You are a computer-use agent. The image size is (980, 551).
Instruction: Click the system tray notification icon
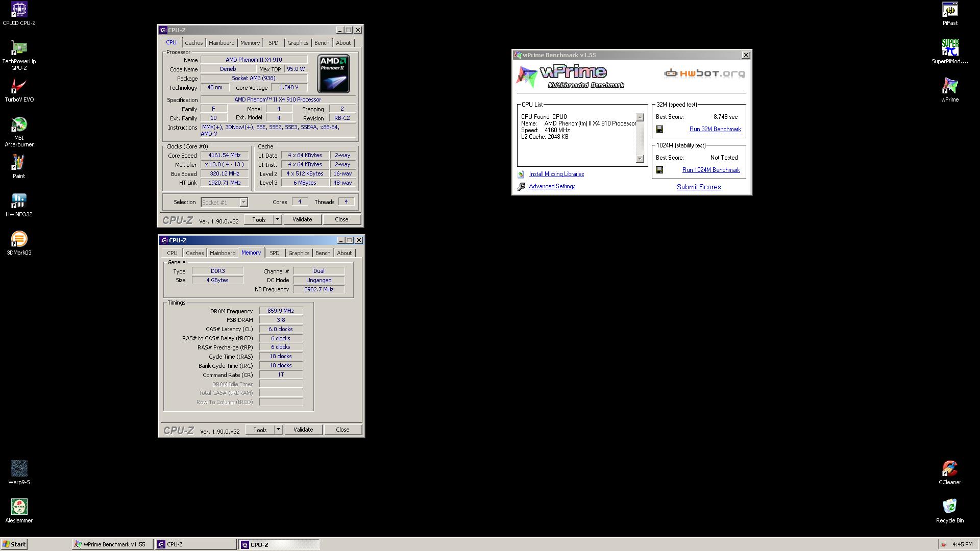point(944,544)
